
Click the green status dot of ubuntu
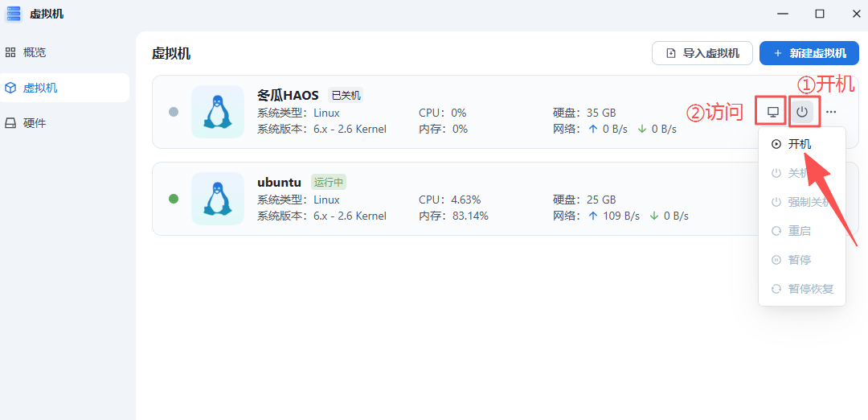pos(174,199)
